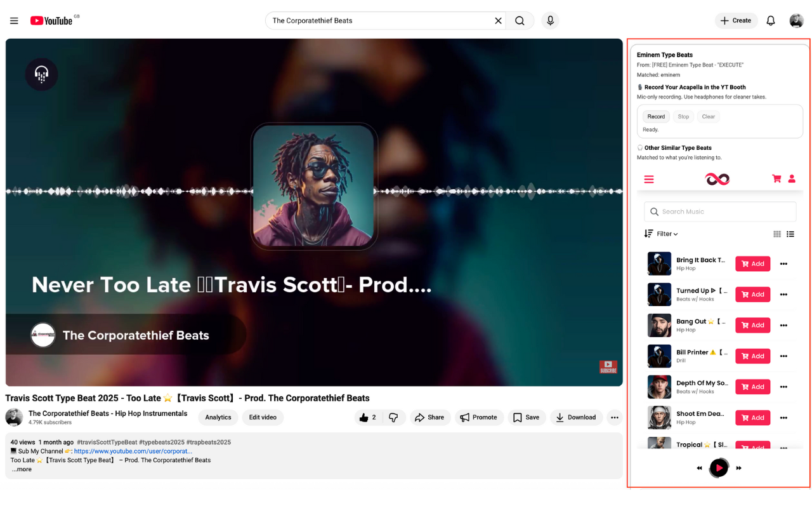
Task: Open the YouTube hamburger guide menu
Action: coord(14,21)
